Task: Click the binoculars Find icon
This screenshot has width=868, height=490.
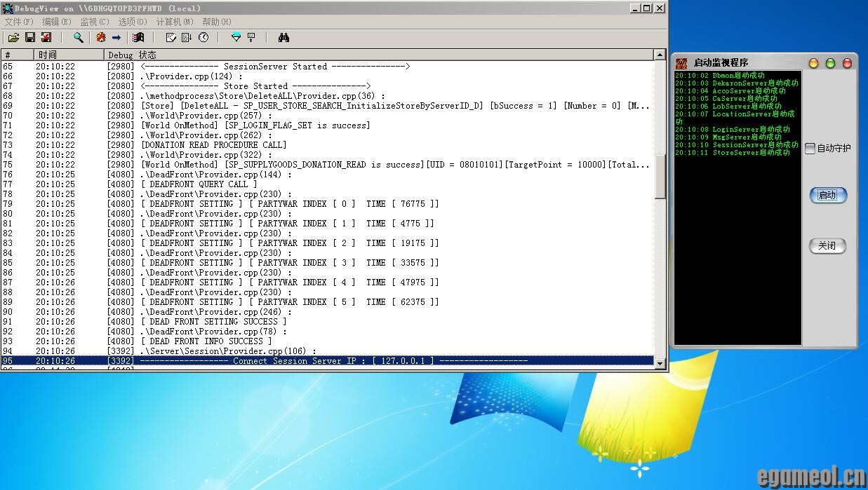Action: (x=283, y=38)
